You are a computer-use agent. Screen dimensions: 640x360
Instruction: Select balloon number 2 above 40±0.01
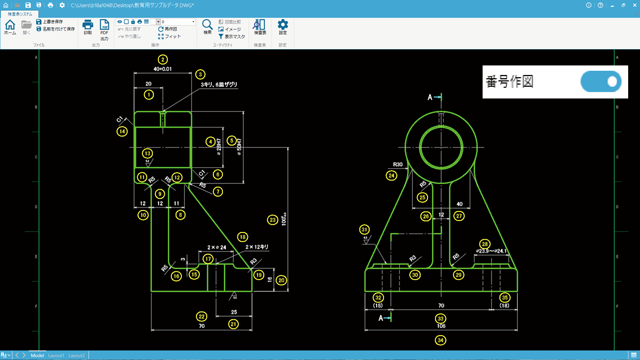pyautogui.click(x=163, y=60)
